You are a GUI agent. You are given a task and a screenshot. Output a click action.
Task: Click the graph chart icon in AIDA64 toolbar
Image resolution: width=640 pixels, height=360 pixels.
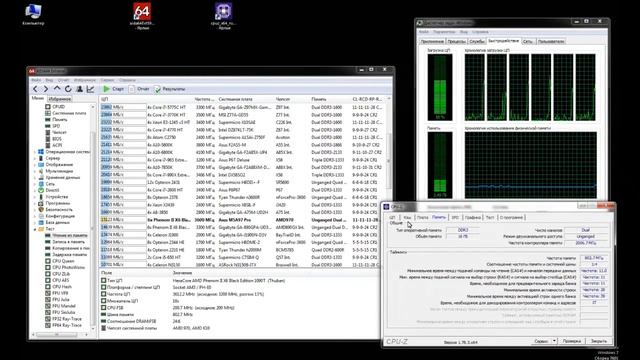[91, 89]
